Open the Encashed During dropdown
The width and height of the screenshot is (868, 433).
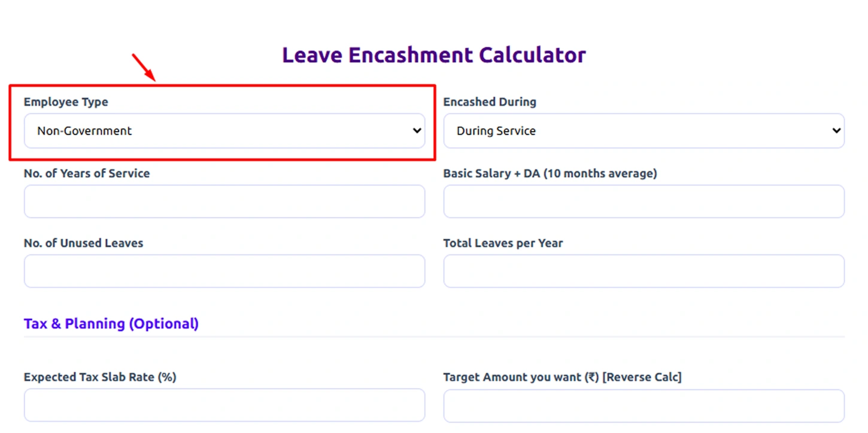coord(644,131)
